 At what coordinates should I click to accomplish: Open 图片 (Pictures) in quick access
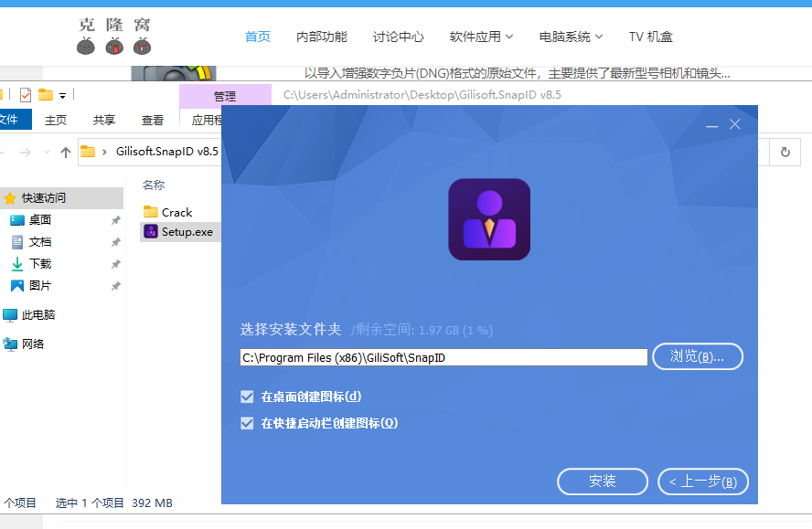click(x=40, y=285)
